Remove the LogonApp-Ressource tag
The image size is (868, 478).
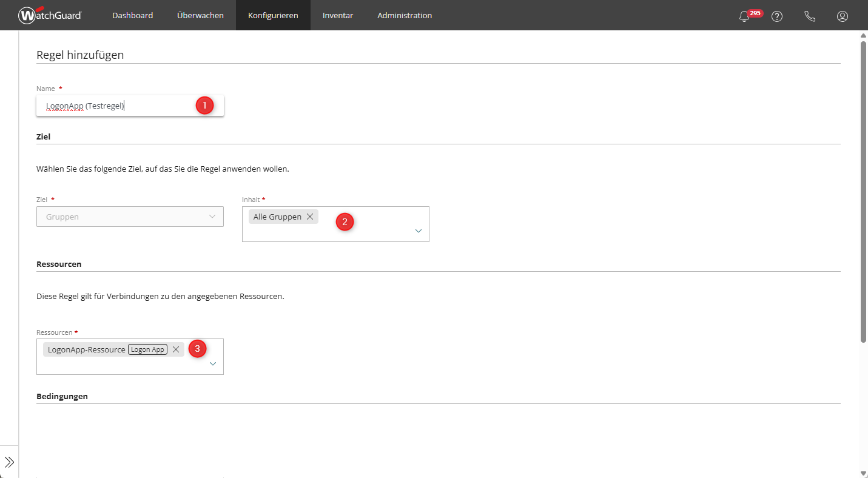tap(176, 349)
